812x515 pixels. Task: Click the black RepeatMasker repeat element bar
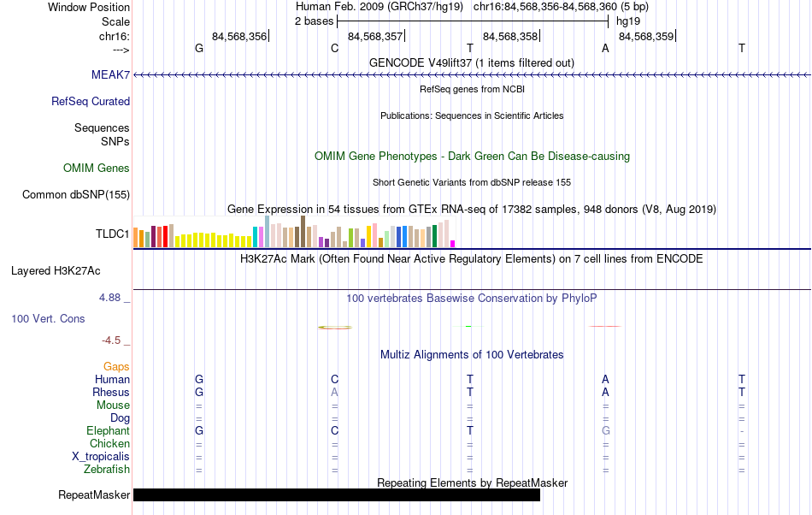[x=337, y=494]
